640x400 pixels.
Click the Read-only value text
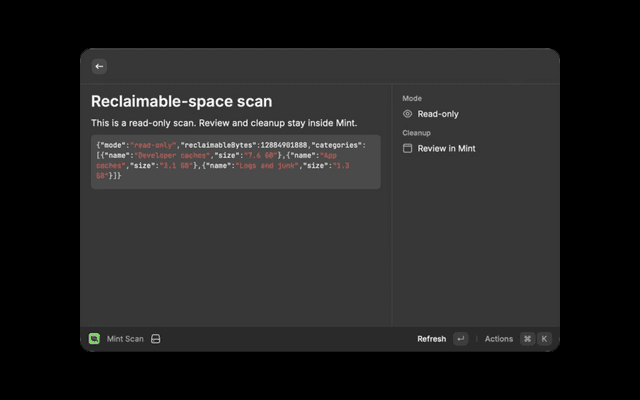(x=438, y=114)
